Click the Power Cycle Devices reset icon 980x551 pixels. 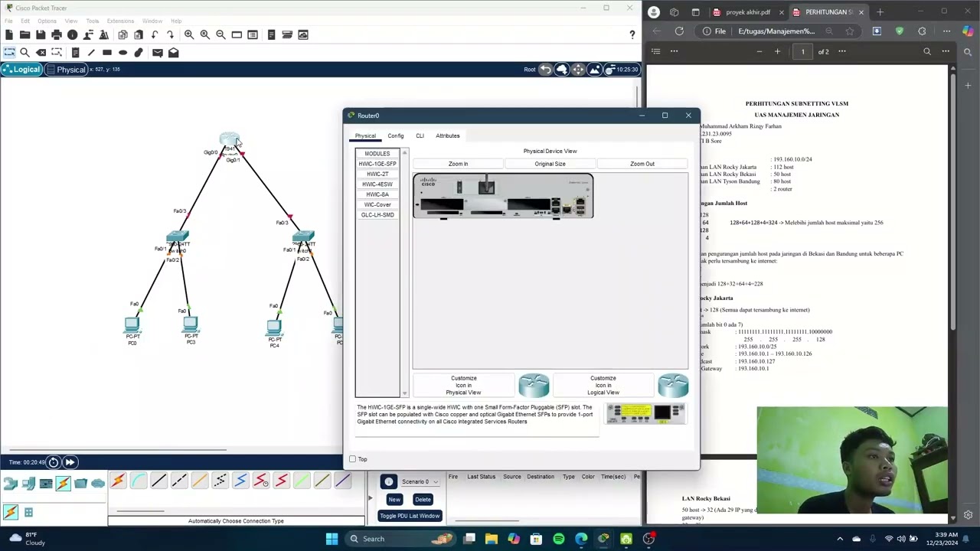tap(53, 462)
